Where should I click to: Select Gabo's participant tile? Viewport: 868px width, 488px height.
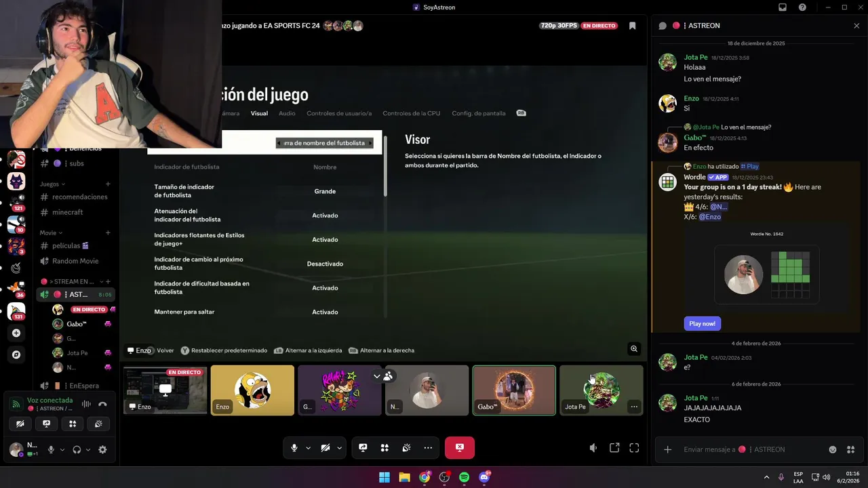[x=514, y=390]
